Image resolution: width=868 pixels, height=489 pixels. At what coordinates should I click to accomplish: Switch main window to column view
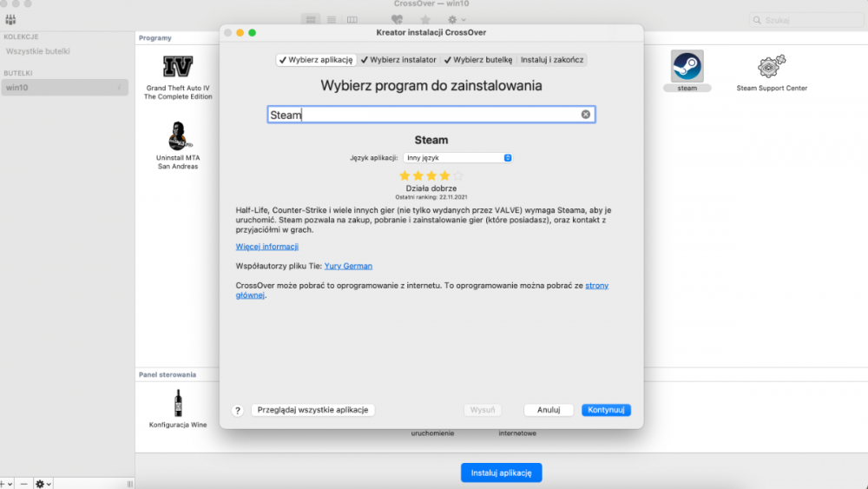coord(352,19)
